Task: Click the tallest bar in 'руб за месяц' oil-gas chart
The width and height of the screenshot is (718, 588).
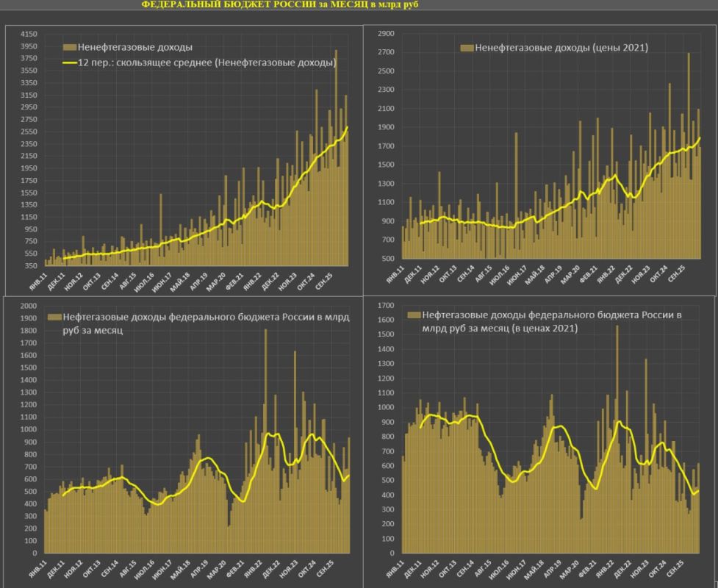Action: [x=265, y=441]
